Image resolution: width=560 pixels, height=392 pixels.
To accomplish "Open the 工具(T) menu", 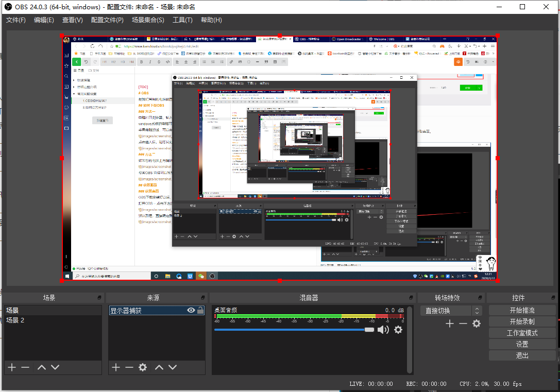I will (182, 20).
